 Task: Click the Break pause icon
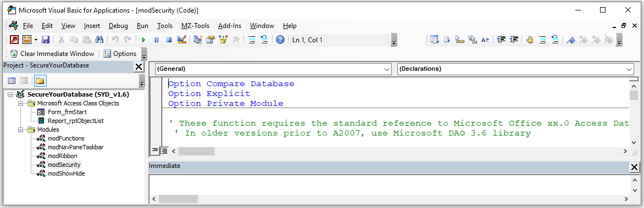[157, 40]
